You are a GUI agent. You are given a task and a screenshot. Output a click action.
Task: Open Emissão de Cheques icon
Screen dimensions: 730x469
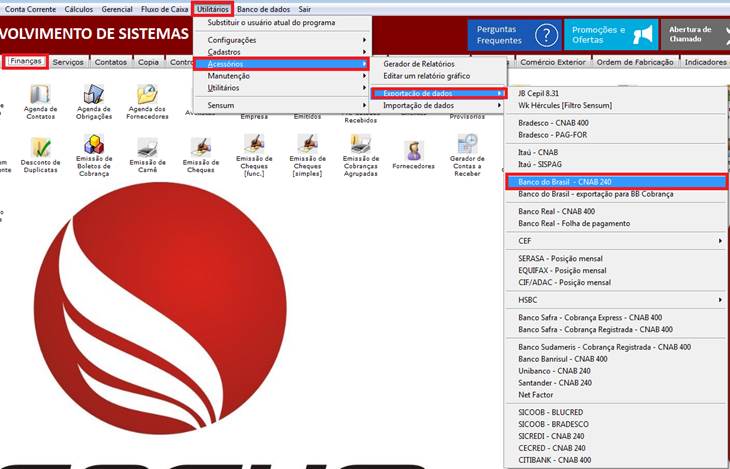coord(201,148)
